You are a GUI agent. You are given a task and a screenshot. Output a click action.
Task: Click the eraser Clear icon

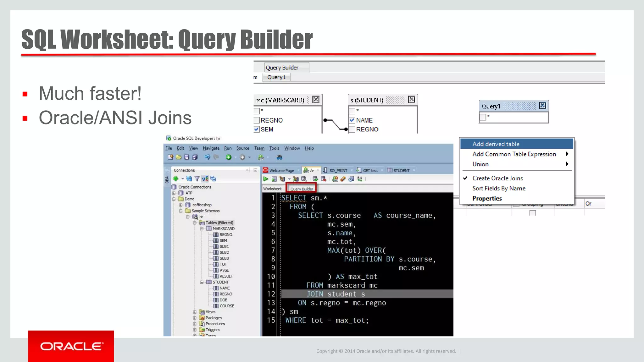[x=343, y=179]
